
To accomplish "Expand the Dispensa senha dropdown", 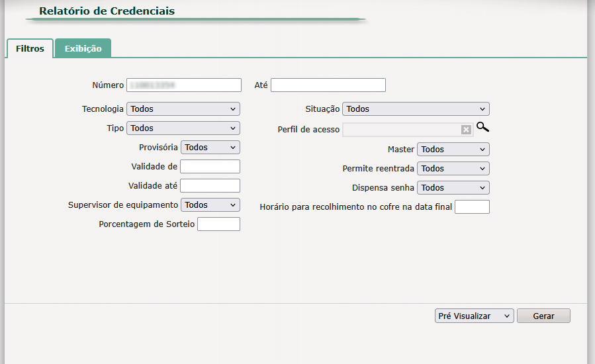I will (x=453, y=187).
